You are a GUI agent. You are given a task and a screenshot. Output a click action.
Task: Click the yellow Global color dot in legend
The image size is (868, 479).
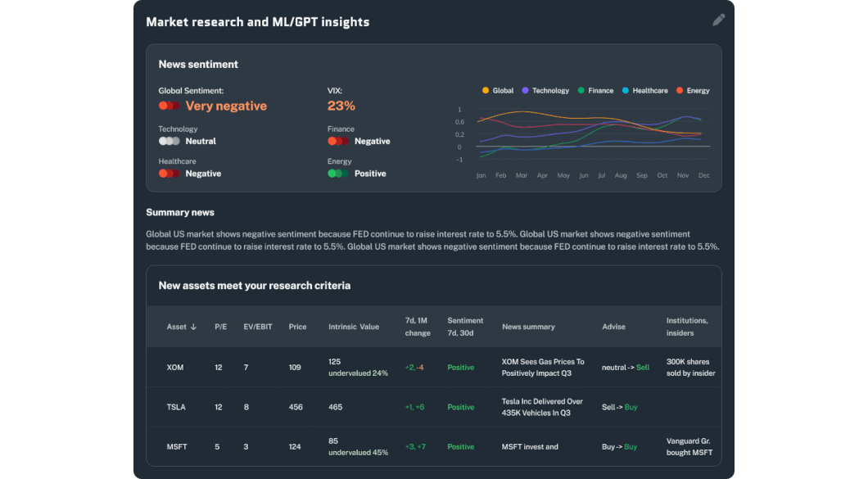point(486,90)
